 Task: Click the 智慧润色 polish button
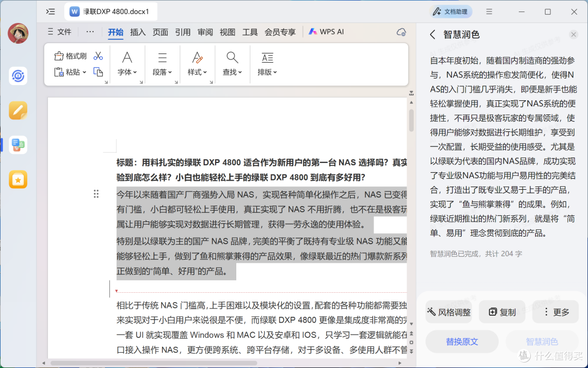coord(542,342)
